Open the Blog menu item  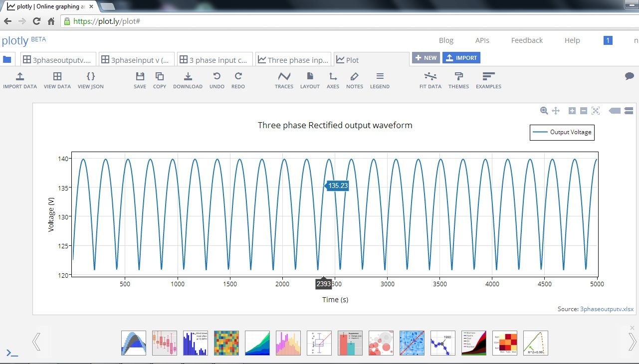tap(445, 40)
